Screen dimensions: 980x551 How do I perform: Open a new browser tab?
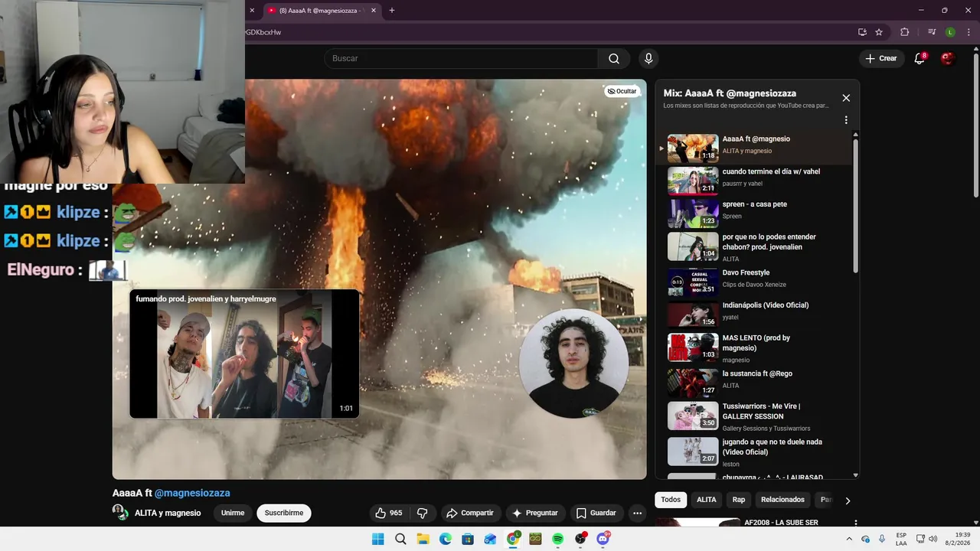392,11
